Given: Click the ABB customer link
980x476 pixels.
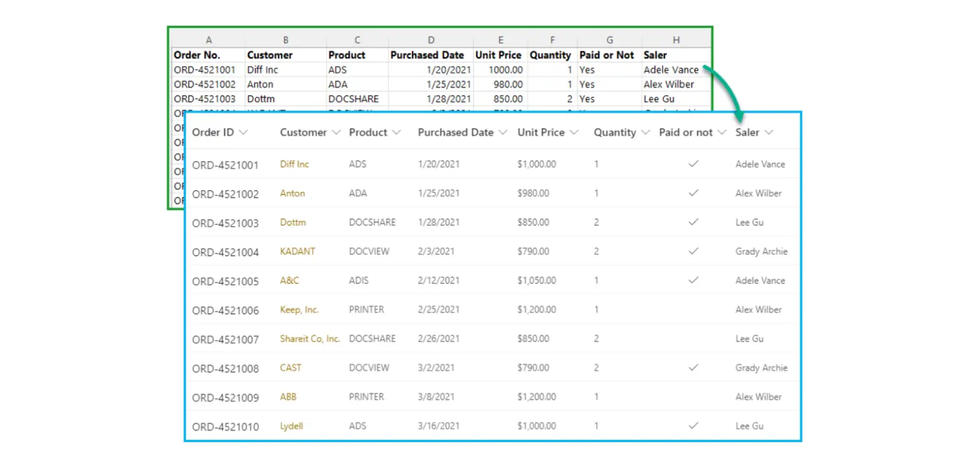Looking at the screenshot, I should (288, 397).
